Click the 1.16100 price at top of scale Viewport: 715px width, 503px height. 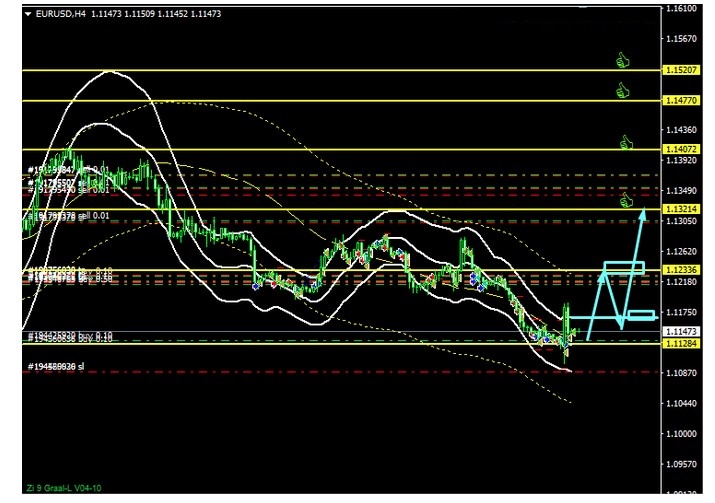680,9
